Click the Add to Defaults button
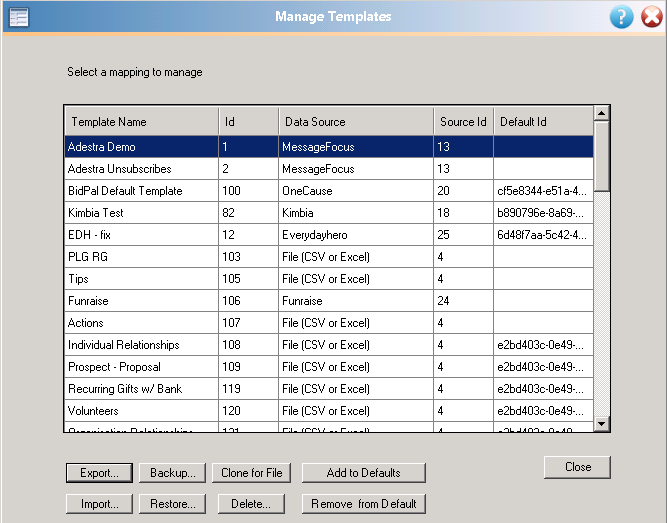667x523 pixels. tap(363, 473)
